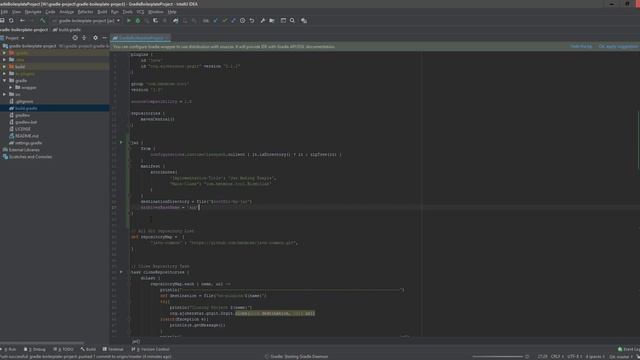This screenshot has width=640, height=360.
Task: Click the locate-target icon in Project panel
Action: point(75,38)
